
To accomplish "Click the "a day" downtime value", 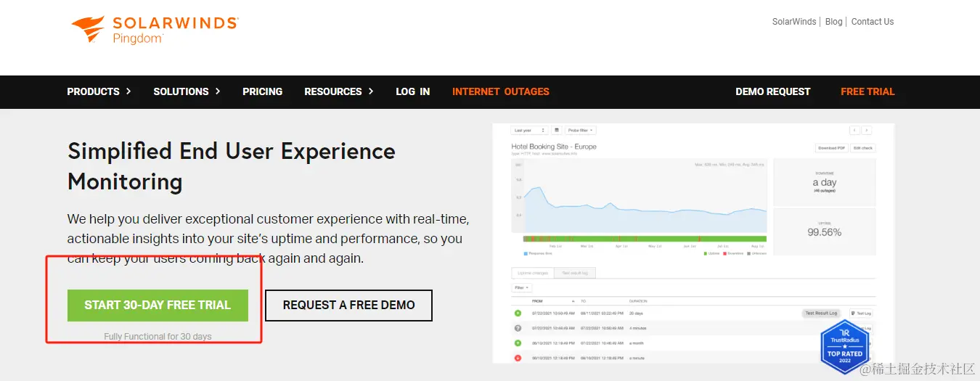I will coord(825,182).
